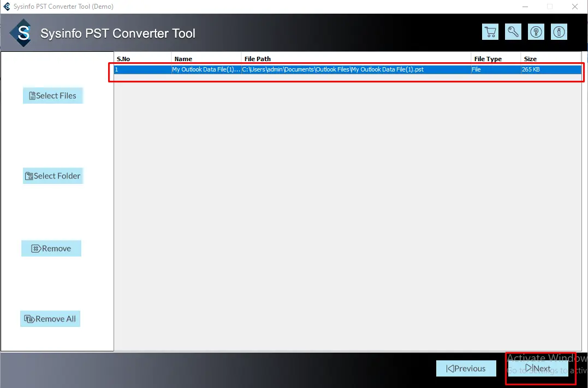Viewport: 588px width, 388px height.
Task: Select the My Outlook Data File(1)… name cell
Action: point(206,69)
